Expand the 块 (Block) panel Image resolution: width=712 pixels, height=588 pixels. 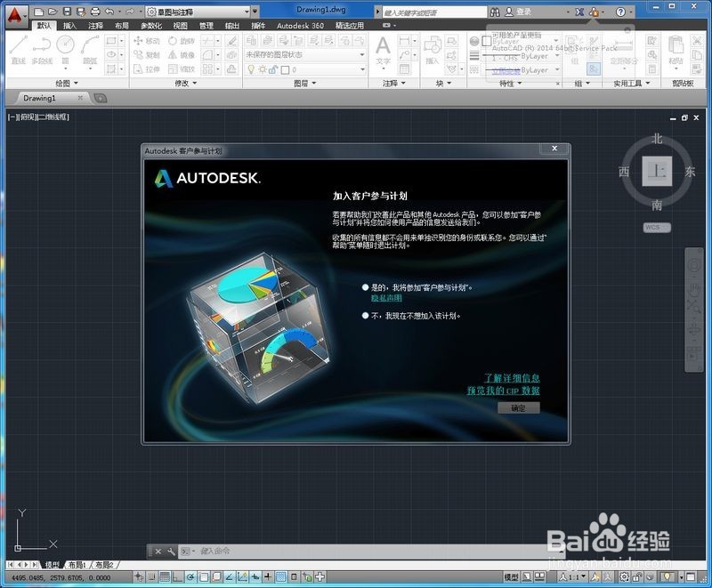point(443,83)
